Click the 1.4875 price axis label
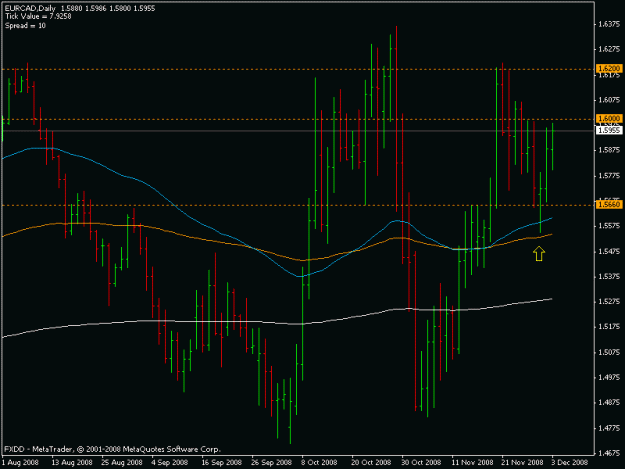The image size is (625, 469). click(x=609, y=402)
